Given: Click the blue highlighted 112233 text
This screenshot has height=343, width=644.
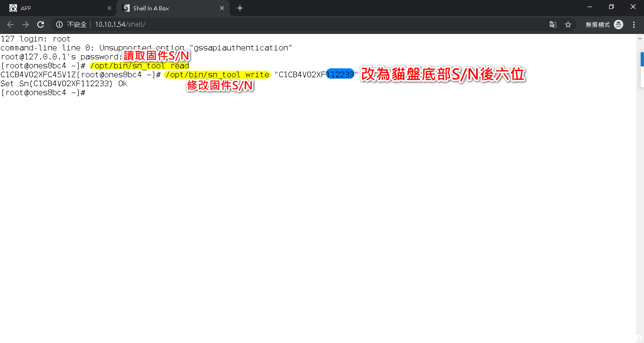Looking at the screenshot, I should click(x=340, y=74).
